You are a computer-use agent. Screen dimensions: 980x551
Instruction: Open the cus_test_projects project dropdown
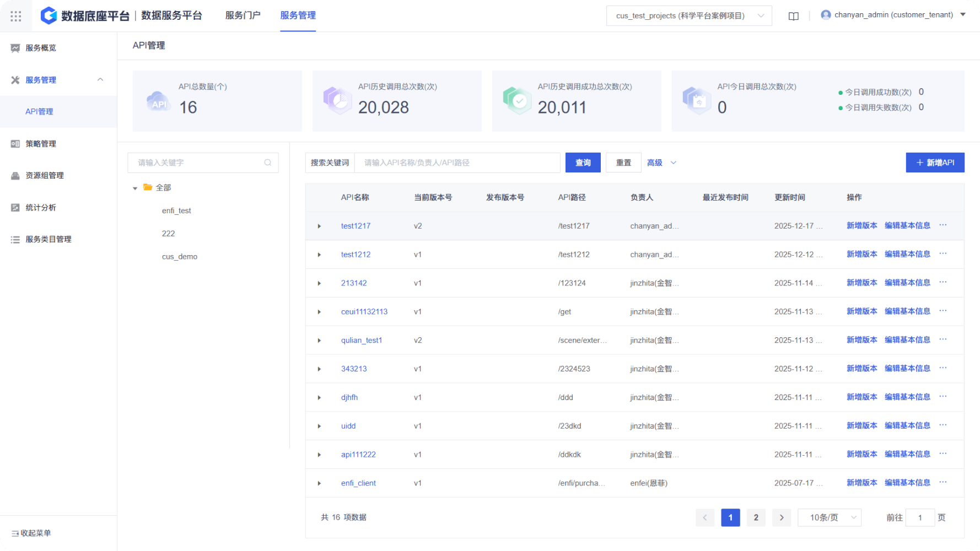tap(688, 15)
